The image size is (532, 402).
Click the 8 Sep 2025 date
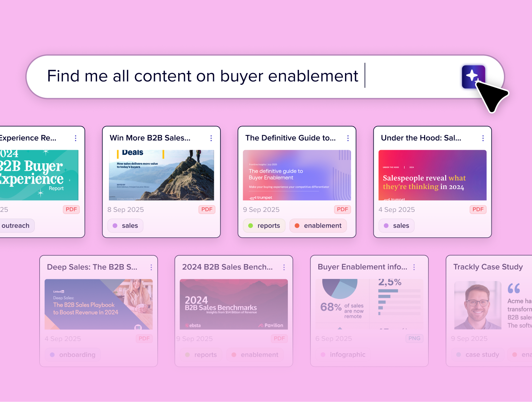click(x=126, y=210)
